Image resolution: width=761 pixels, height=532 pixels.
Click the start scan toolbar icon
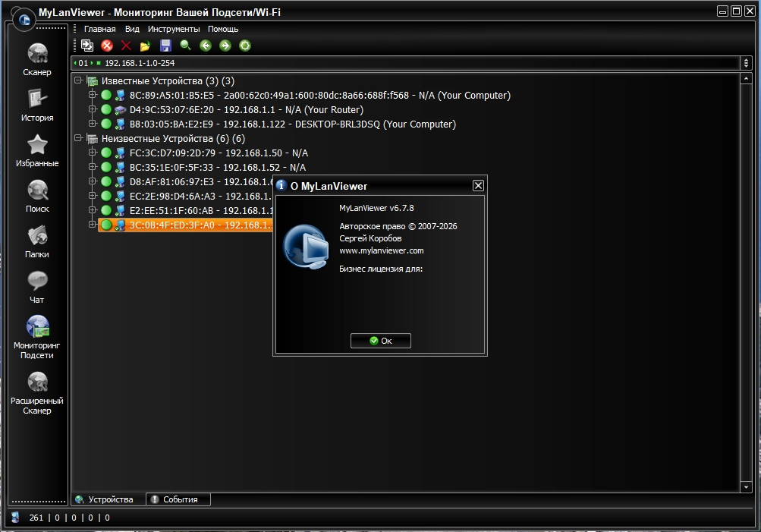pos(87,46)
